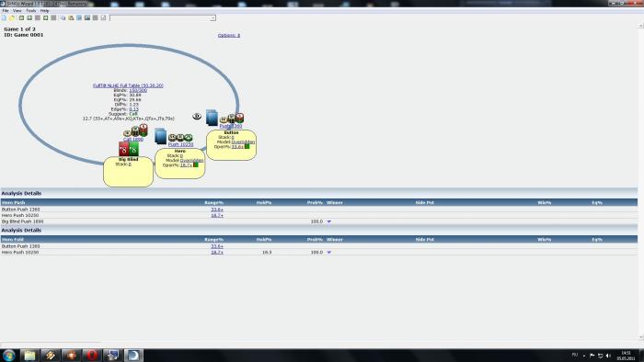Click Range% 33.6+ in the Hero Push table

click(x=217, y=209)
